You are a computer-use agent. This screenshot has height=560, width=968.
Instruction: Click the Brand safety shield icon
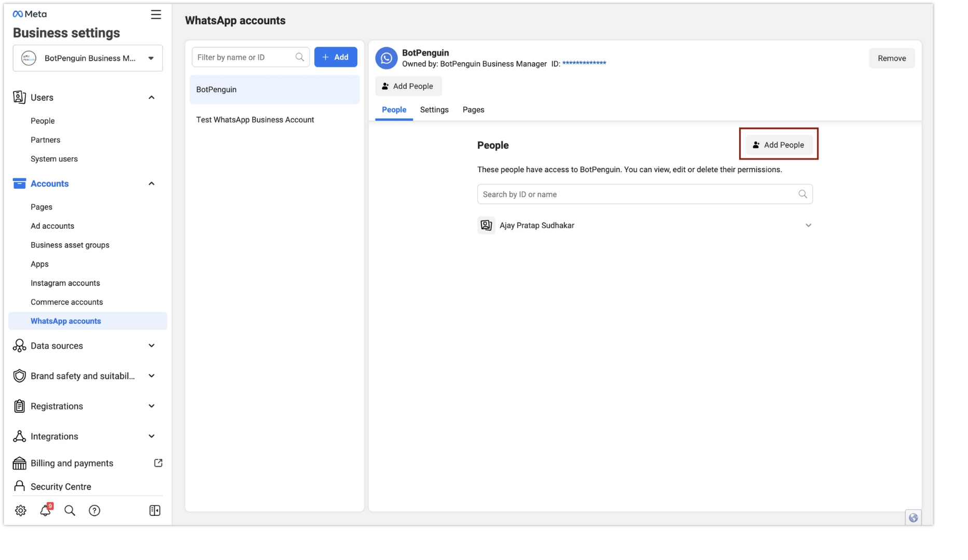click(x=19, y=376)
